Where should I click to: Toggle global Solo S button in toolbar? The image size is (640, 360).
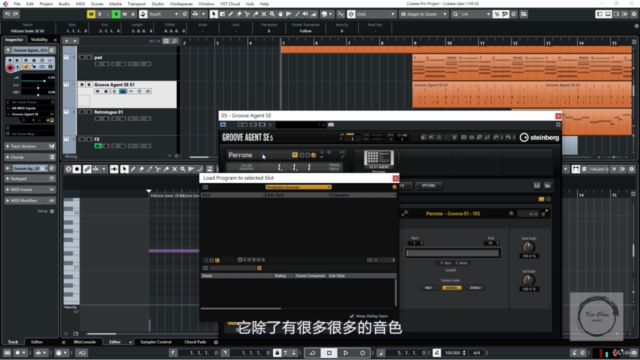tap(99, 14)
